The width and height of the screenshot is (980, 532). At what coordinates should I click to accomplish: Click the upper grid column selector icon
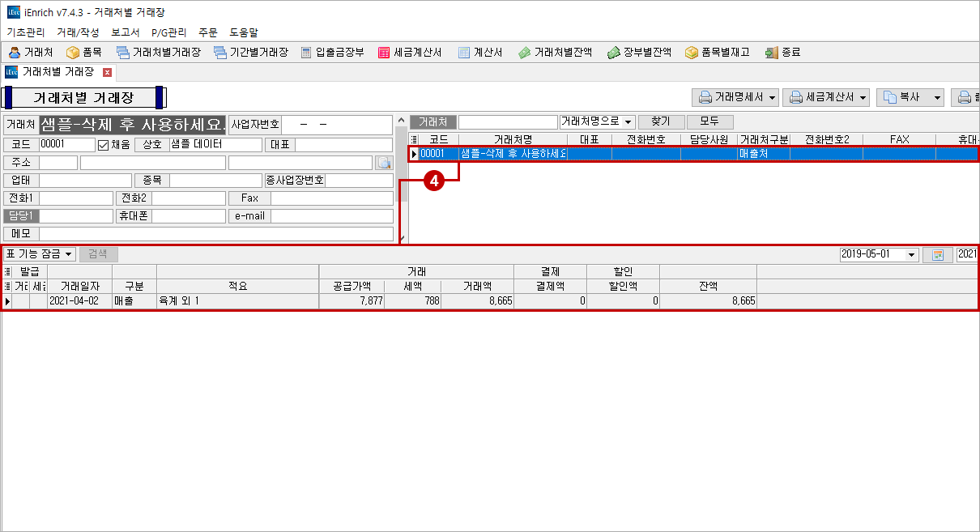(415, 139)
